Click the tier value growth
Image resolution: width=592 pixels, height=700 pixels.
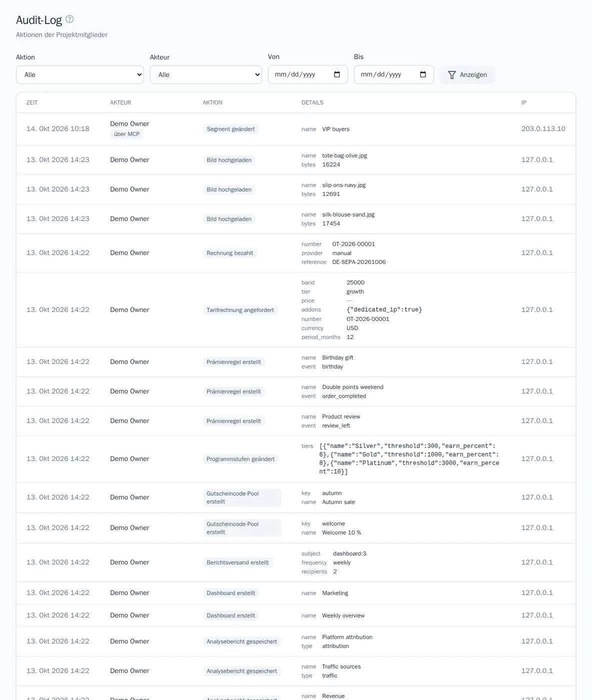355,291
